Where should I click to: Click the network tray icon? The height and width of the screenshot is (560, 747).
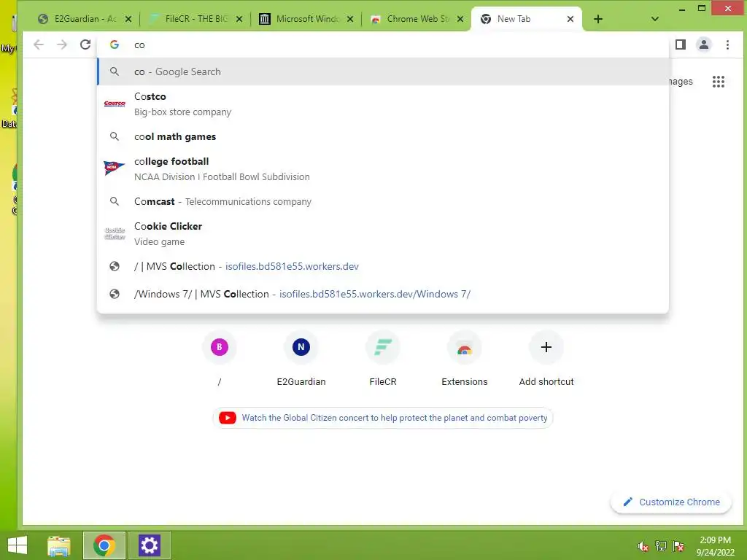point(661,546)
